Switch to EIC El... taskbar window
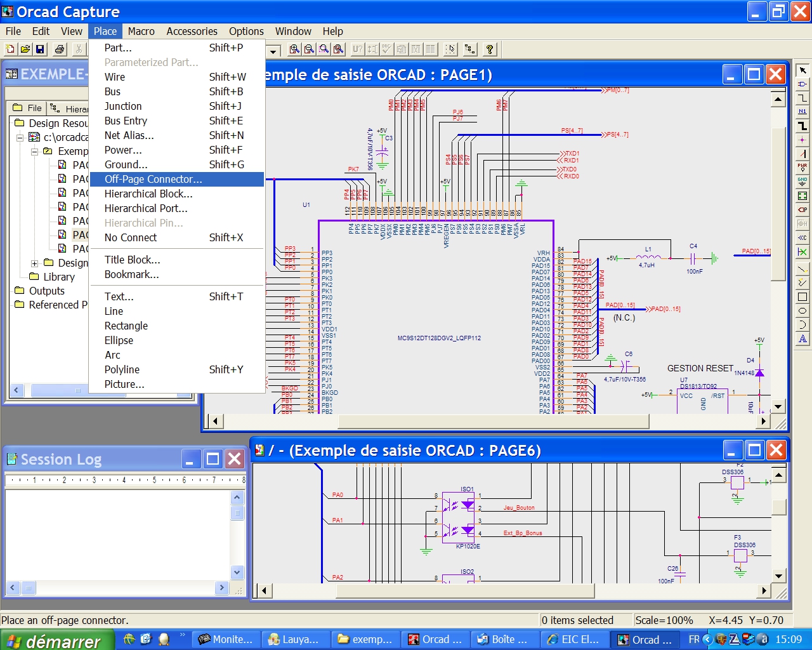 [x=574, y=639]
